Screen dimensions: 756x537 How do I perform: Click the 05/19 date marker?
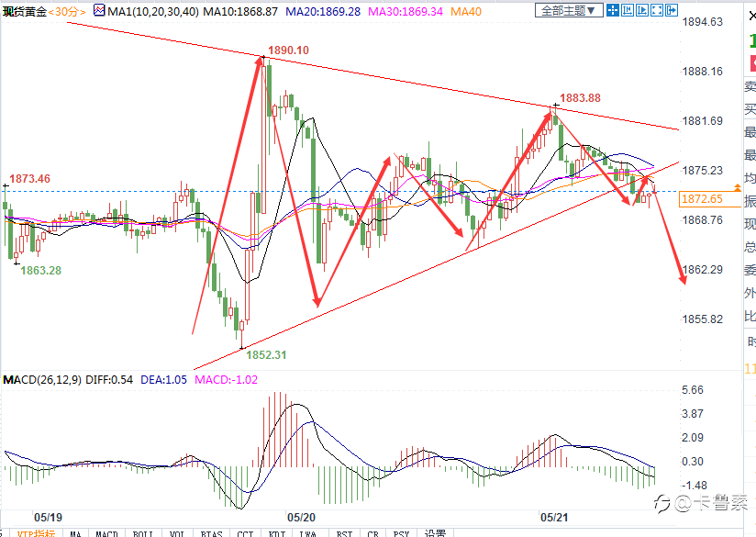48,518
